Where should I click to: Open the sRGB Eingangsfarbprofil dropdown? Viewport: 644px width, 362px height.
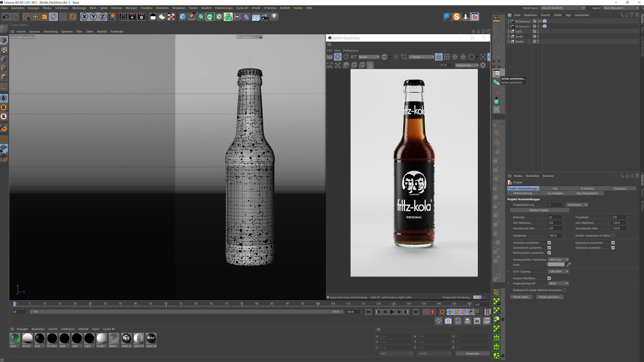click(x=558, y=284)
